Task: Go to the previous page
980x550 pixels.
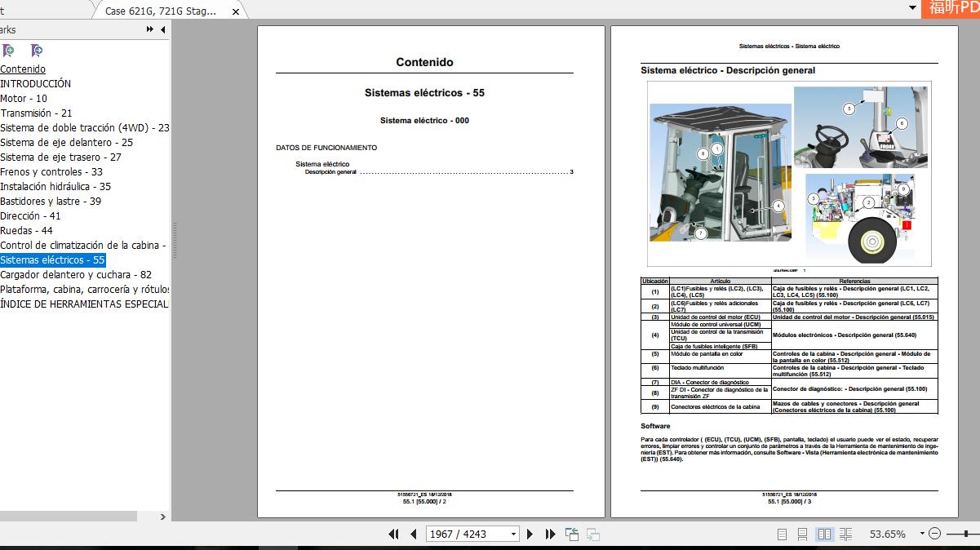Action: pyautogui.click(x=414, y=534)
